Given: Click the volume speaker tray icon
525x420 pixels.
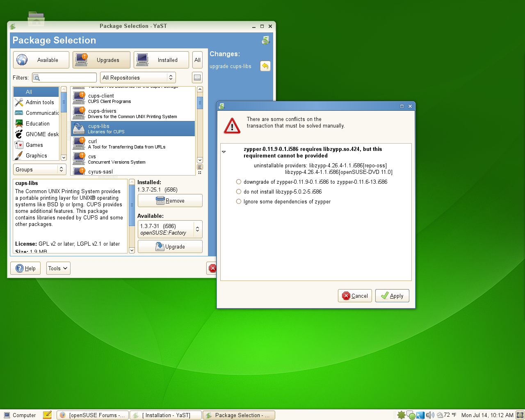Looking at the screenshot, I should click(x=430, y=415).
